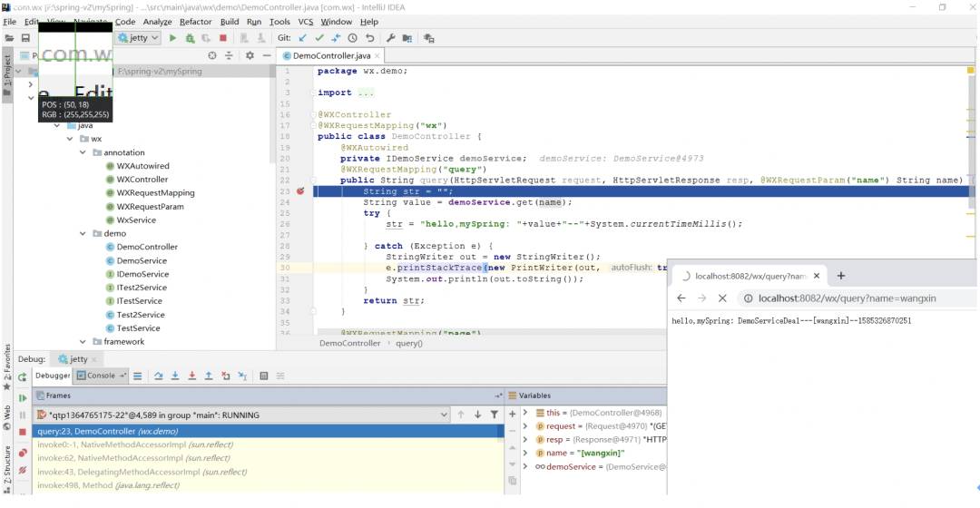Click the Git update project arrow
This screenshot has height=508, width=980.
coord(303,38)
